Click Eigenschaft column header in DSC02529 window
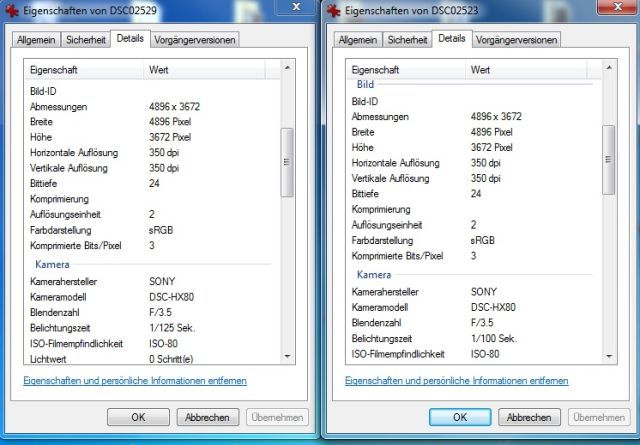Viewport: 640px width, 445px height. [84, 70]
